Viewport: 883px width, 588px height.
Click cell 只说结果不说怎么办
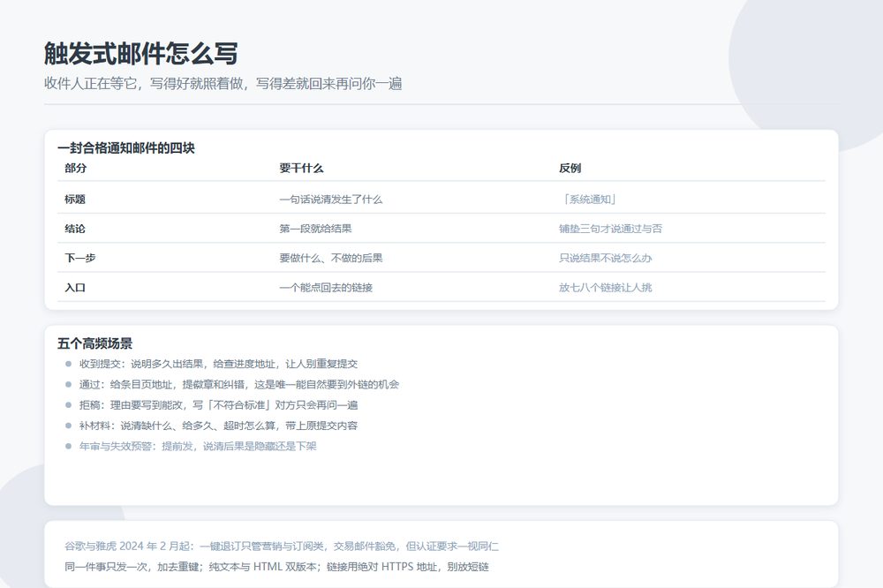pos(606,258)
